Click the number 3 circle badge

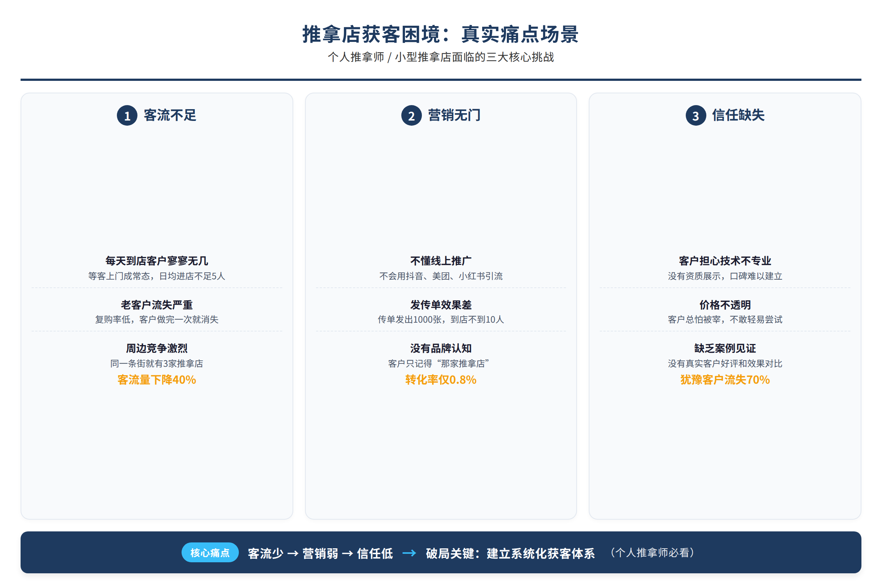coord(696,115)
